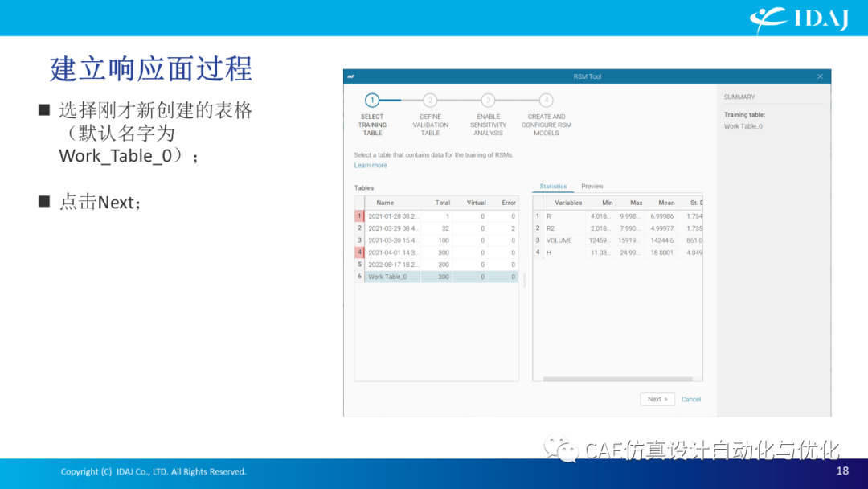This screenshot has height=489, width=868.
Task: Click Total value 100 in Tables
Action: [x=444, y=240]
